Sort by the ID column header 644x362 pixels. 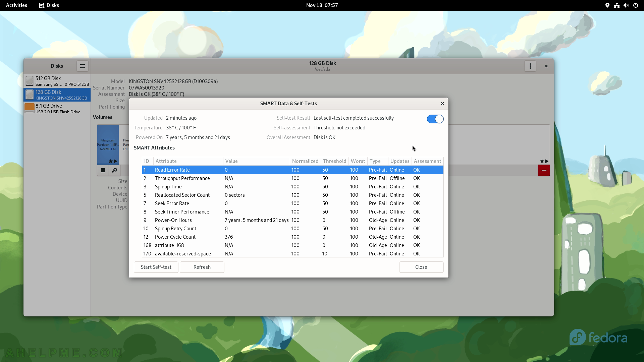[x=148, y=161]
